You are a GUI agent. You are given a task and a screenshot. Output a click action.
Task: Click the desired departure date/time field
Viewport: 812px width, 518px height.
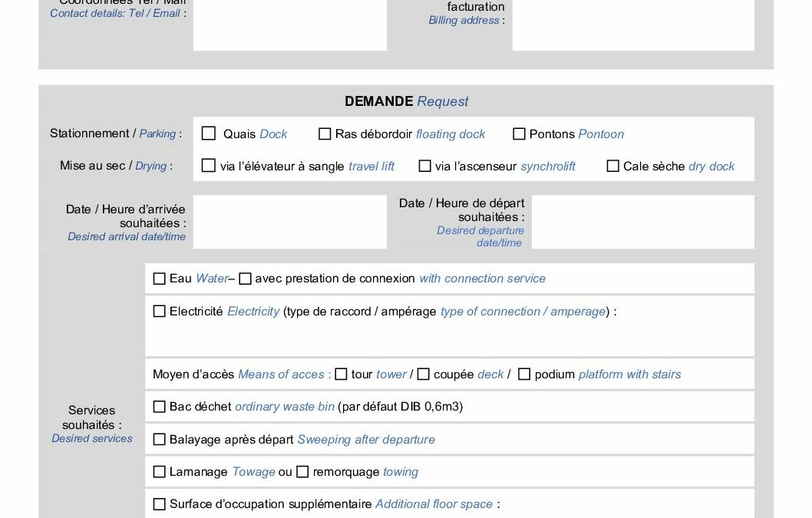click(642, 222)
